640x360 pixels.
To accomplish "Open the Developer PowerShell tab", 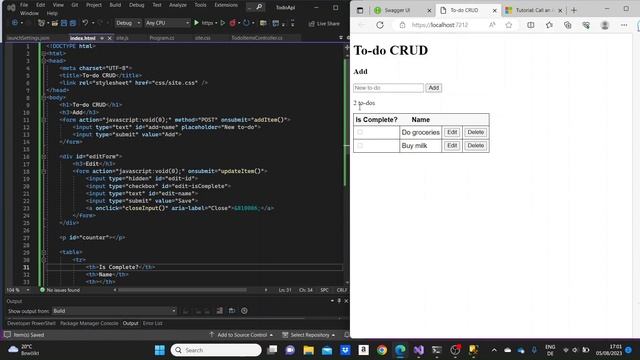I will click(31, 323).
